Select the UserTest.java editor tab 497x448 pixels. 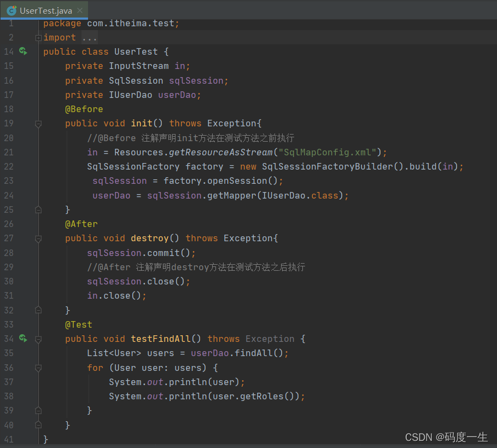(44, 10)
